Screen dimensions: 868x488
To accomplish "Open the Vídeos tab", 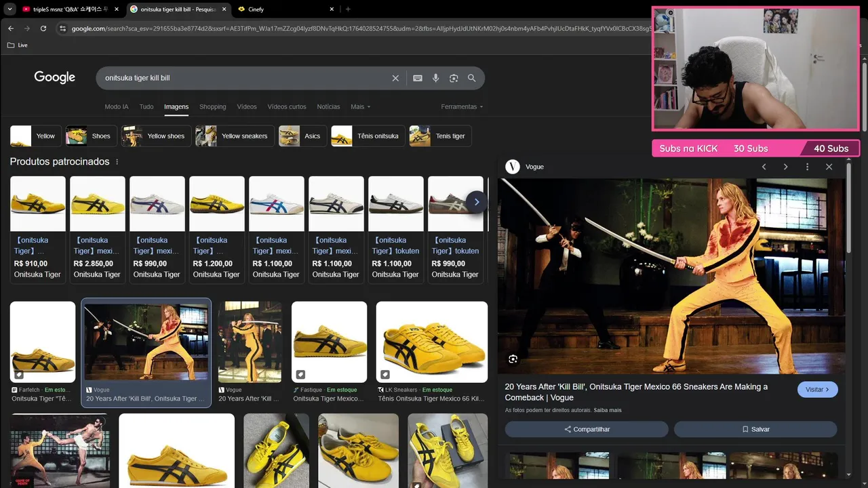I will tap(247, 106).
